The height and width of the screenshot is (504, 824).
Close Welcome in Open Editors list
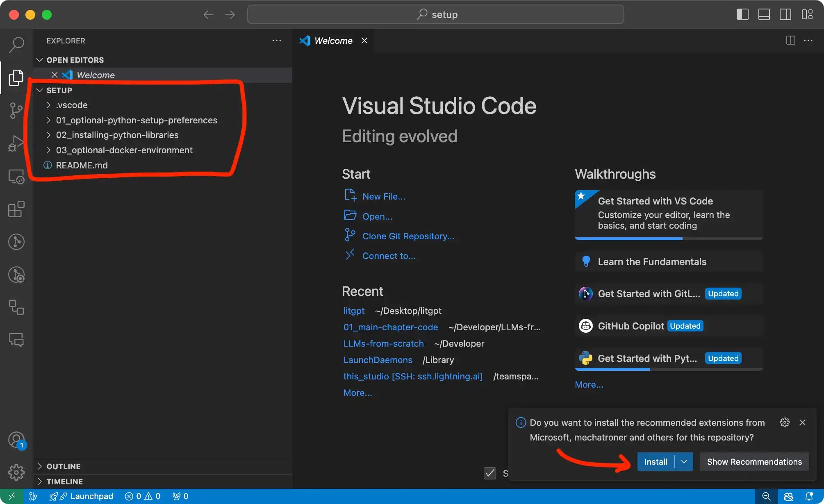(55, 75)
